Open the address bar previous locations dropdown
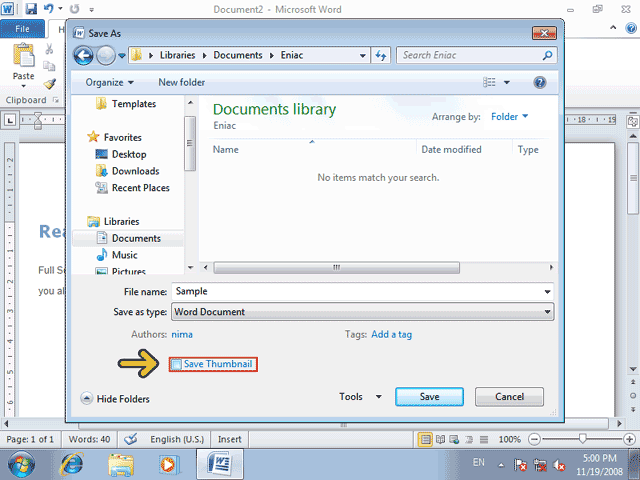The width and height of the screenshot is (640, 480). click(362, 56)
